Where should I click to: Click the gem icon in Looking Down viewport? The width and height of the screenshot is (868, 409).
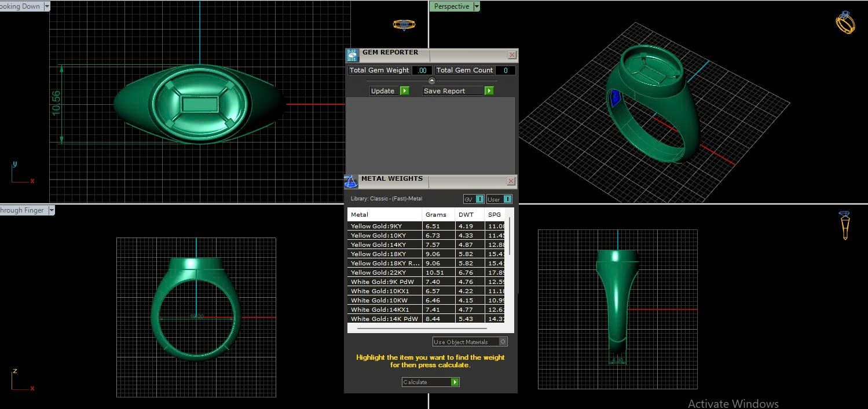click(x=404, y=24)
